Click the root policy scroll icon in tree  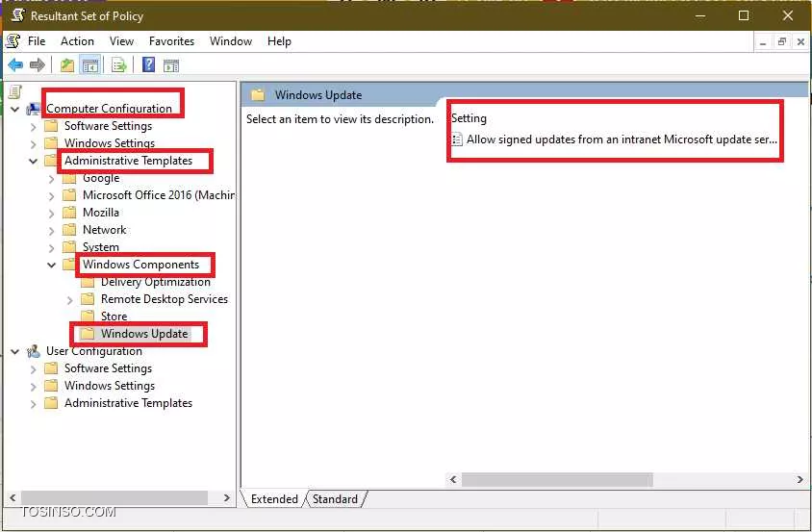point(15,91)
